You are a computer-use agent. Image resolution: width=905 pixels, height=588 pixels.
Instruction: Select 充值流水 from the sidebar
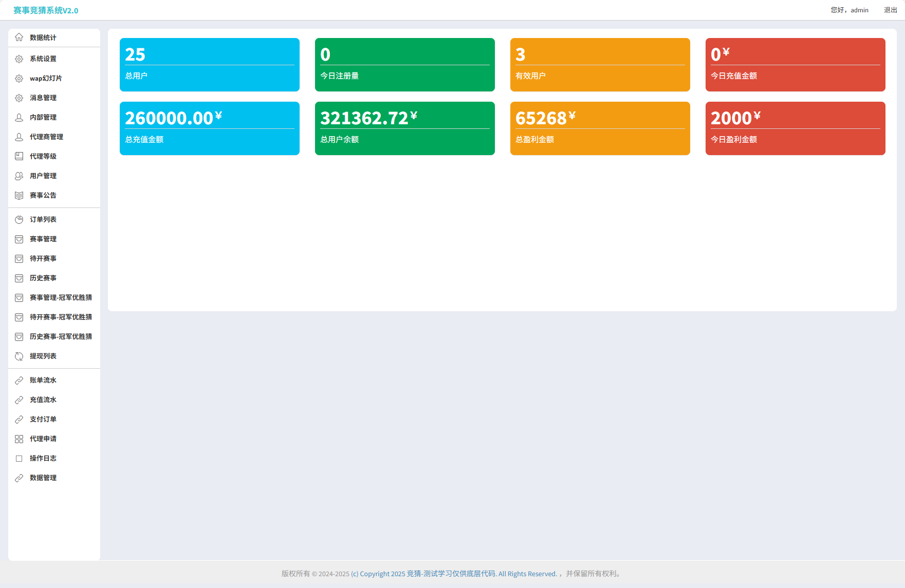click(43, 400)
